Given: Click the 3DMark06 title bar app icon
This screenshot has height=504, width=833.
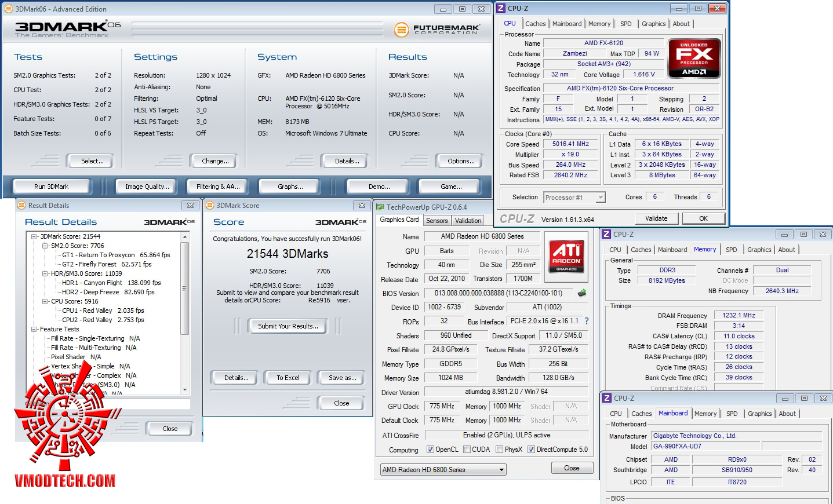Looking at the screenshot, I should (9, 9).
